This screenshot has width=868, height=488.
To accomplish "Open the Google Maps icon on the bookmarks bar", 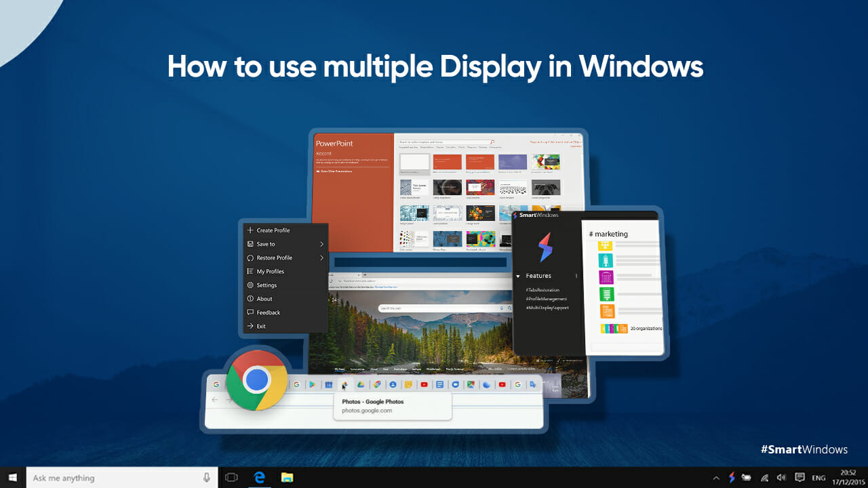I will coord(472,384).
